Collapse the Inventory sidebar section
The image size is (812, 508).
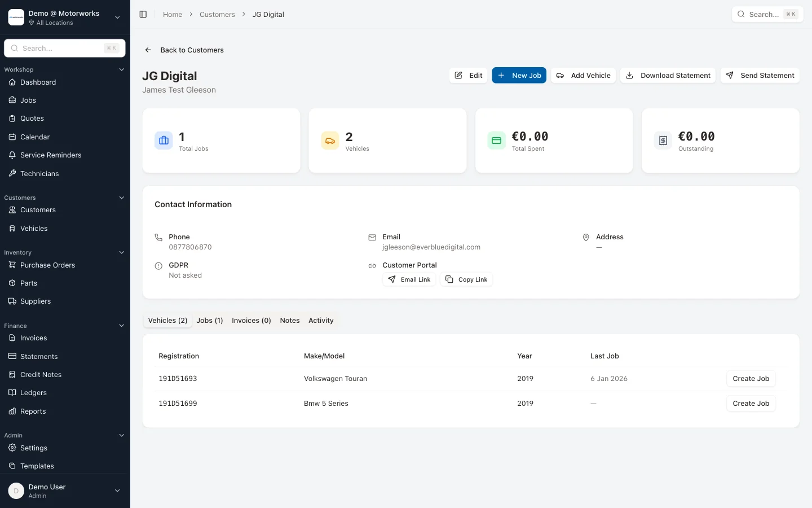(x=121, y=253)
